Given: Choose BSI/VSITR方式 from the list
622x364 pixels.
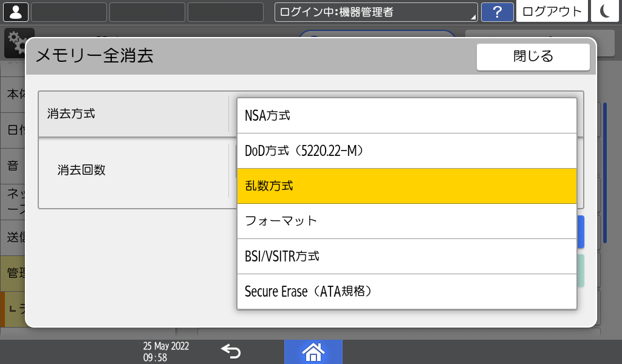Looking at the screenshot, I should tap(406, 256).
